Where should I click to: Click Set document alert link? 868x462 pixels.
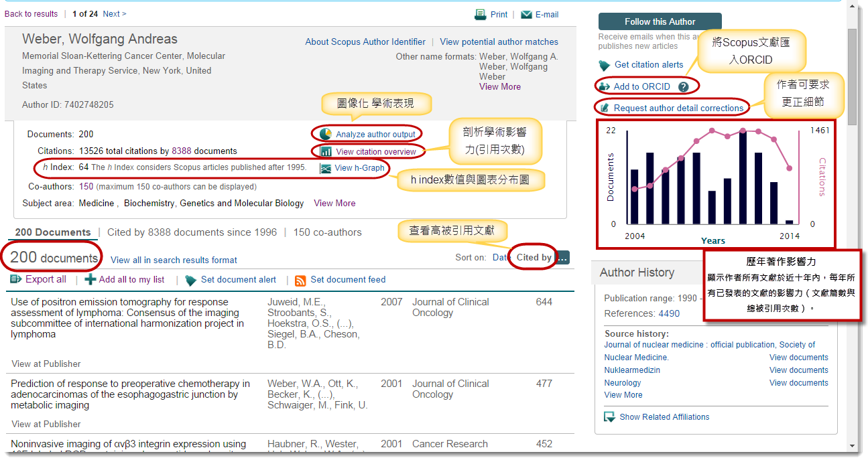(x=239, y=279)
